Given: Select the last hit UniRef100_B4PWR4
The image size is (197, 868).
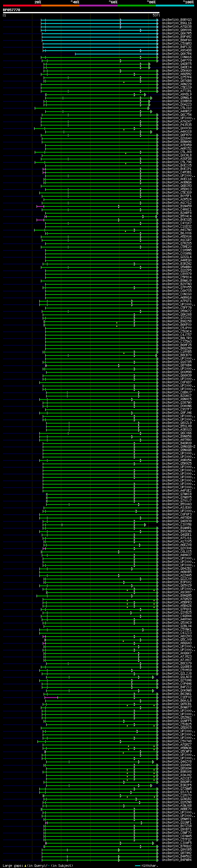Looking at the screenshot, I should (x=177, y=860).
